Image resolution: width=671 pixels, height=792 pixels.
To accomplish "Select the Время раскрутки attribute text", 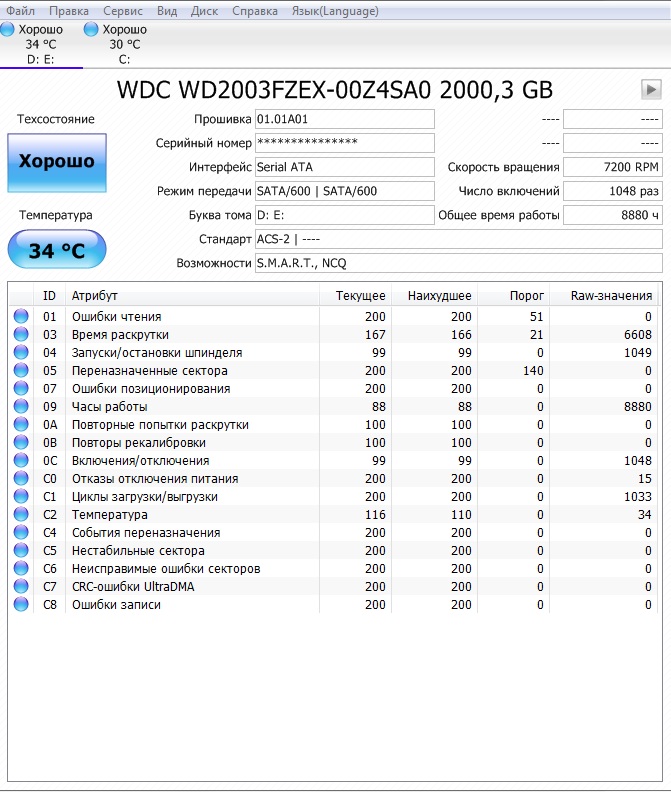I will coord(120,335).
